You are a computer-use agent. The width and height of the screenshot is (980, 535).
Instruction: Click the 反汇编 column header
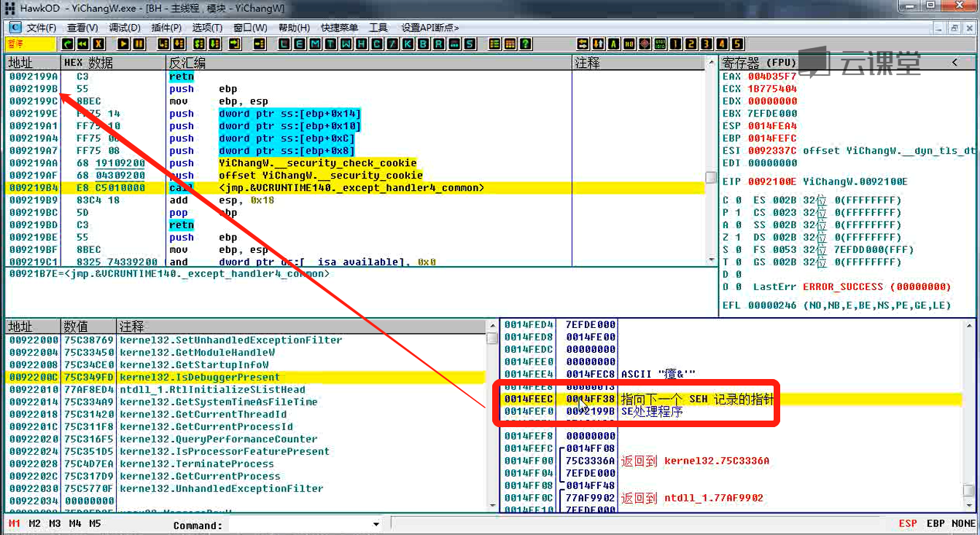370,63
